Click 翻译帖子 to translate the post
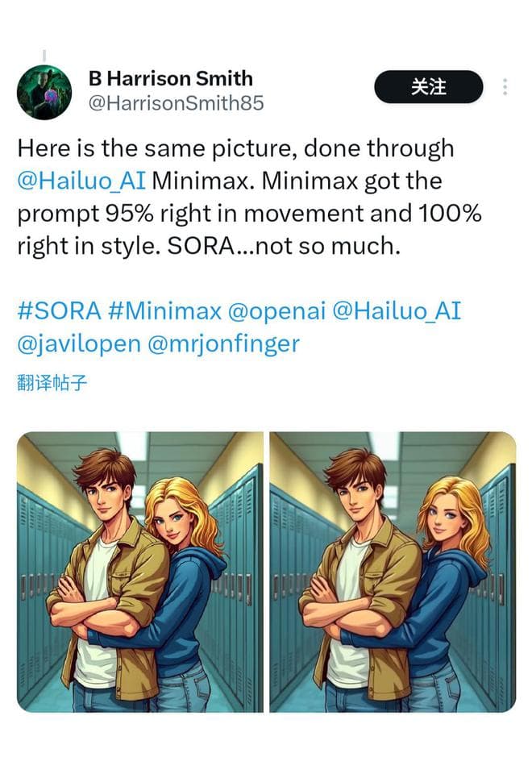This screenshot has width=532, height=774. (x=52, y=382)
